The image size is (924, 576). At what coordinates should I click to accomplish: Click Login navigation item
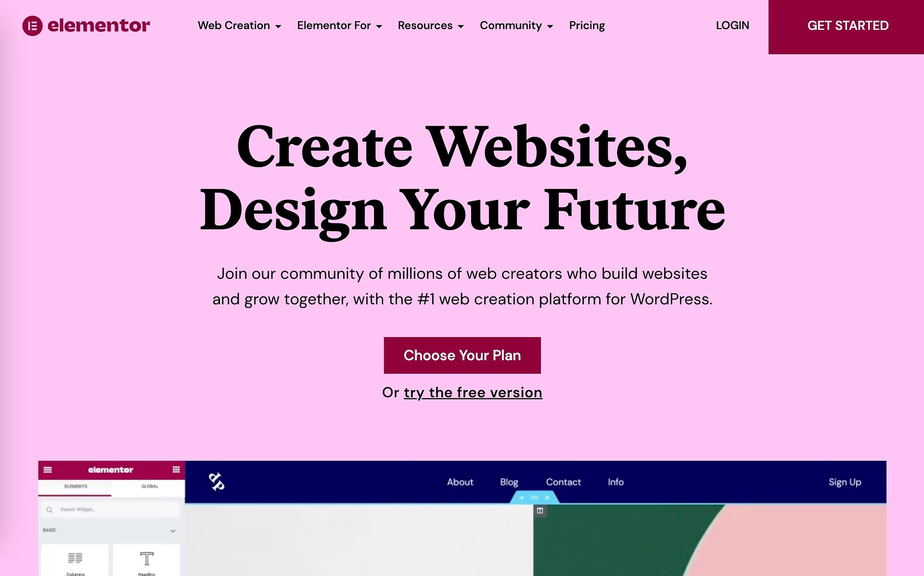[732, 25]
